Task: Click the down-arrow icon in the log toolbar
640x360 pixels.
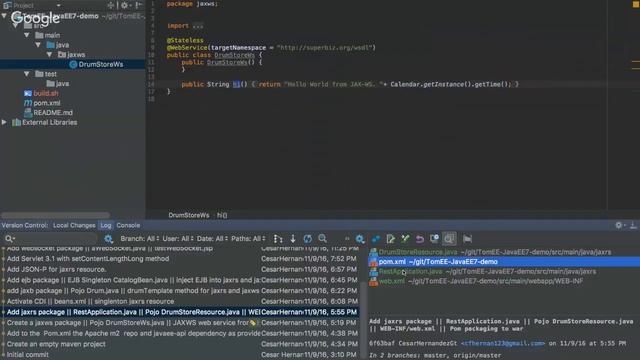Action: [x=293, y=239]
